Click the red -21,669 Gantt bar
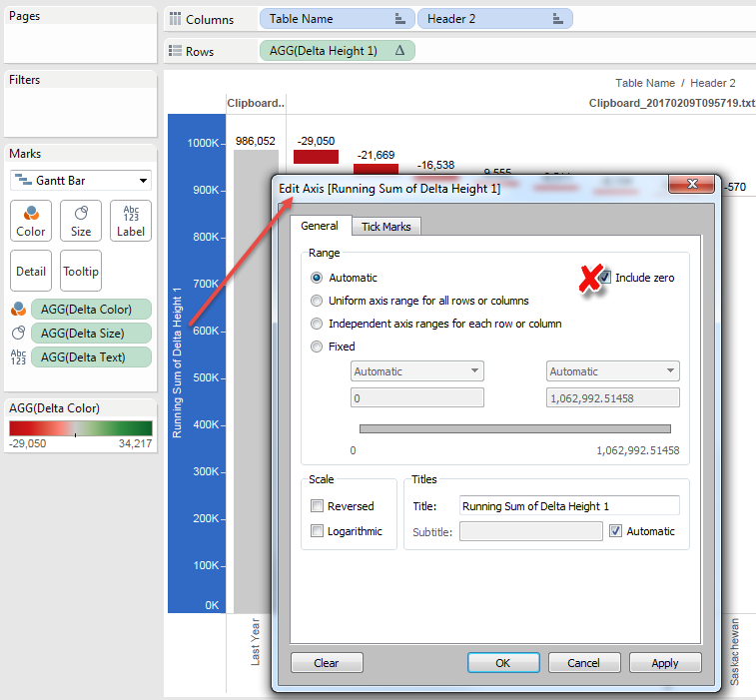This screenshot has height=700, width=756. pos(376,169)
